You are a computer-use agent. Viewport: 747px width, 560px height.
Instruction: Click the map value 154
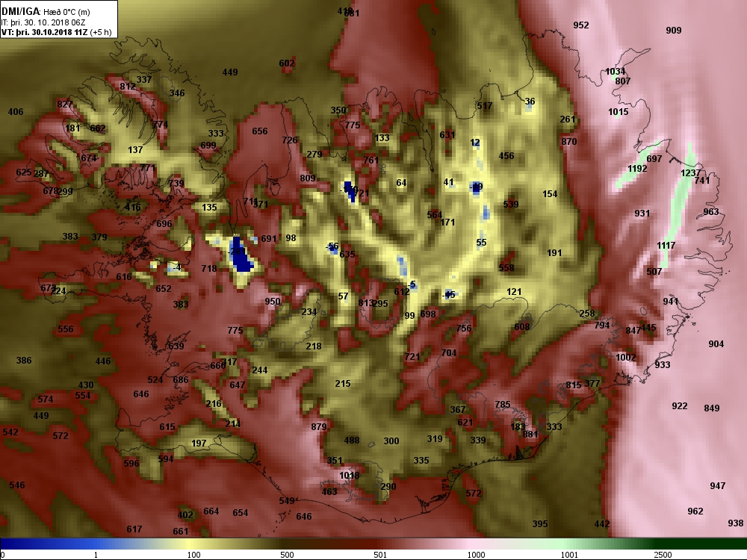550,194
